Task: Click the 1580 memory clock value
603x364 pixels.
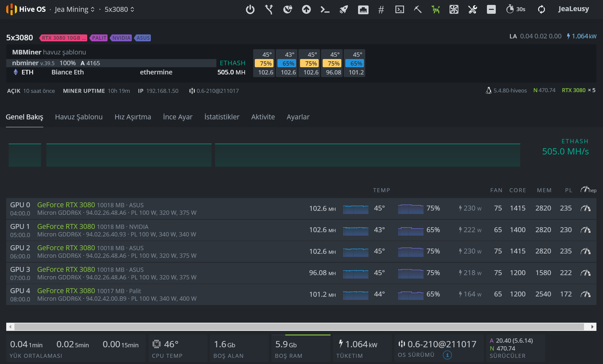Action: [x=543, y=273]
